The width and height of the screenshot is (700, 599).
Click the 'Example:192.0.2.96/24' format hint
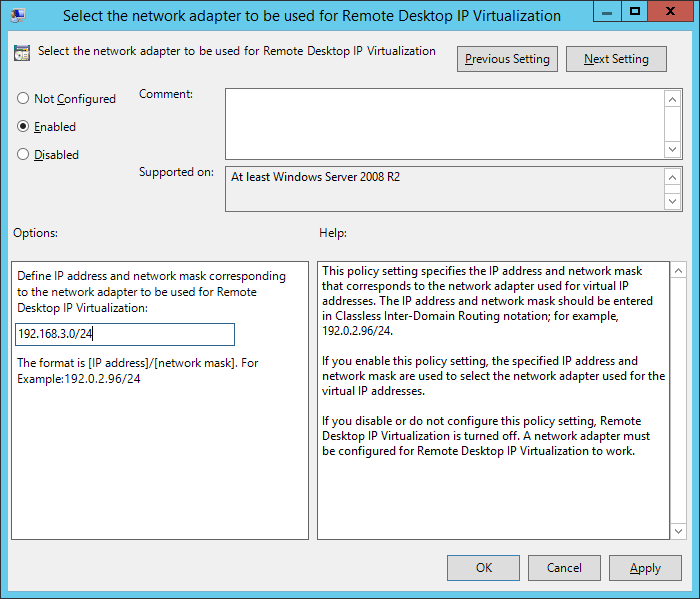(x=79, y=379)
